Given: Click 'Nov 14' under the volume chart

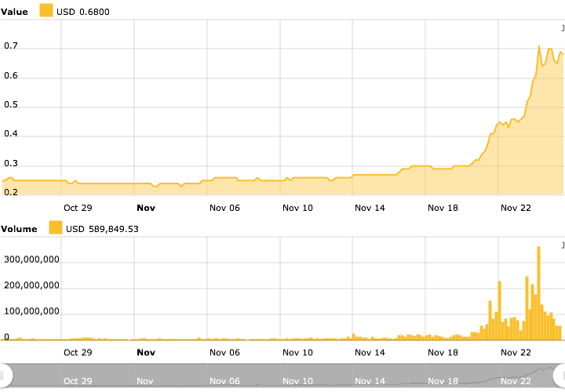Looking at the screenshot, I should point(370,353).
